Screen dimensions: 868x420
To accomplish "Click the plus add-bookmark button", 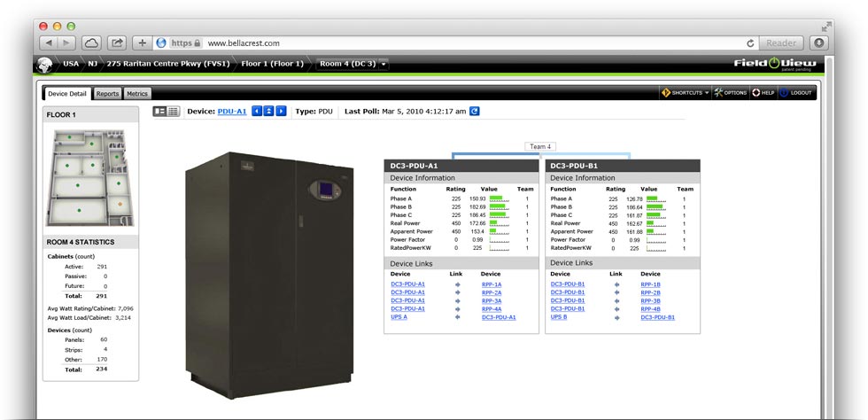I will coord(143,43).
